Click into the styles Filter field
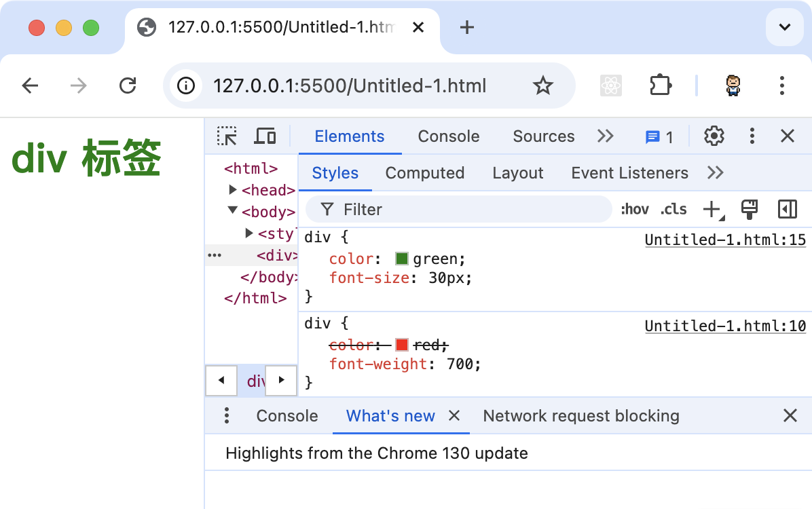Image resolution: width=812 pixels, height=509 pixels. click(468, 210)
